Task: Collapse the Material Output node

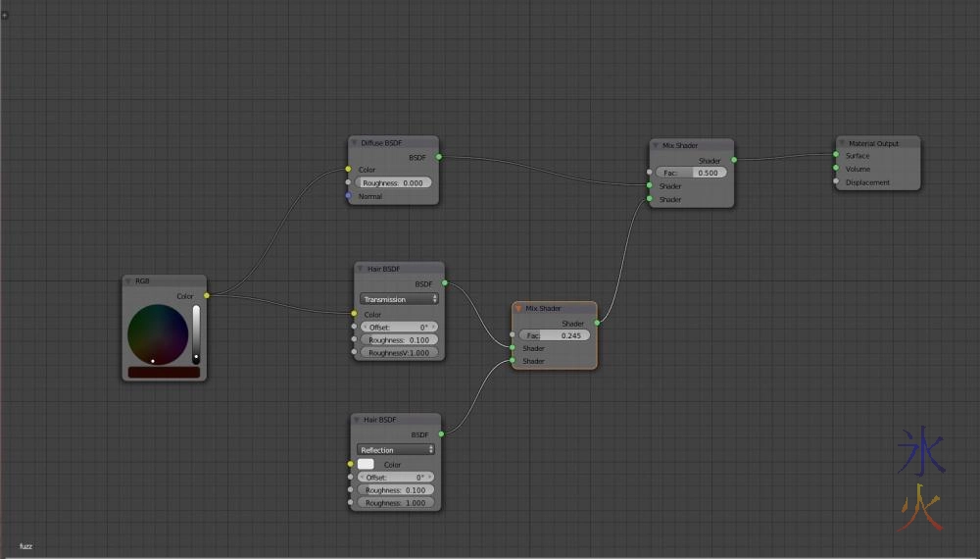Action: tap(842, 143)
